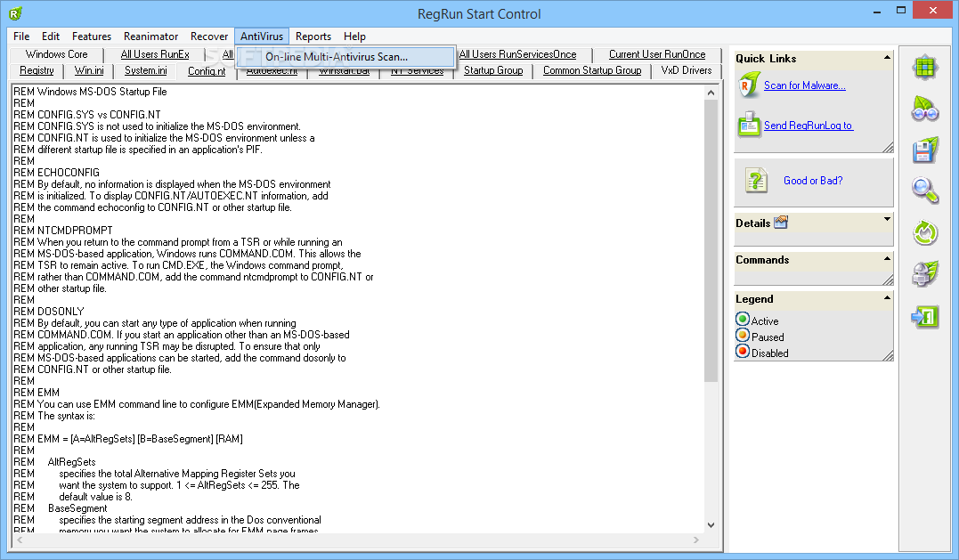Click the RegRun app icon in title bar

coord(16,12)
